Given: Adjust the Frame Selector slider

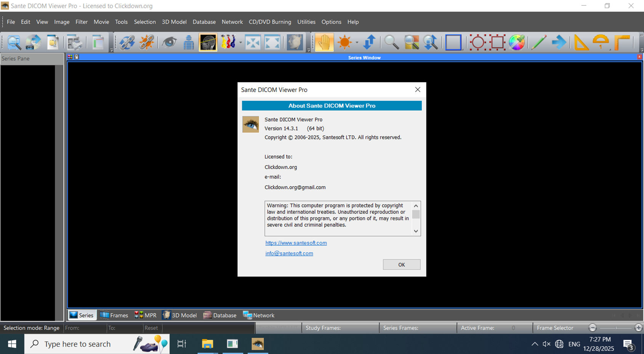Looking at the screenshot, I should [x=616, y=327].
